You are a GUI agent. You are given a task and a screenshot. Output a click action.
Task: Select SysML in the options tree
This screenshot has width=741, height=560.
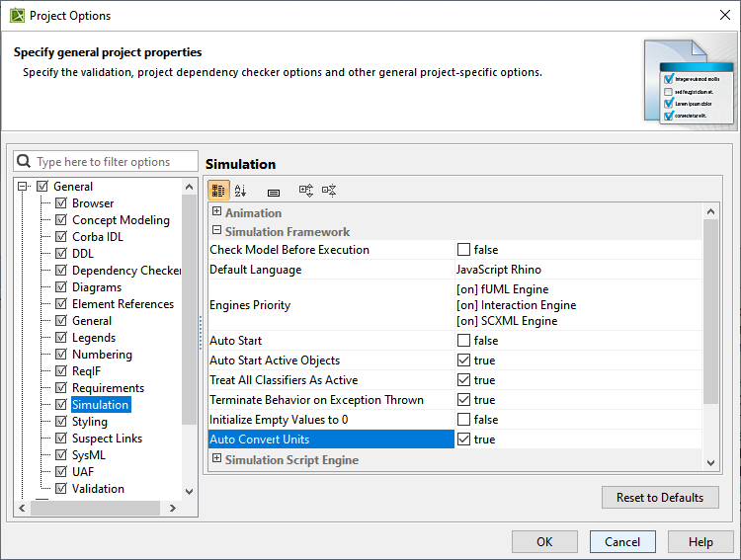(88, 455)
